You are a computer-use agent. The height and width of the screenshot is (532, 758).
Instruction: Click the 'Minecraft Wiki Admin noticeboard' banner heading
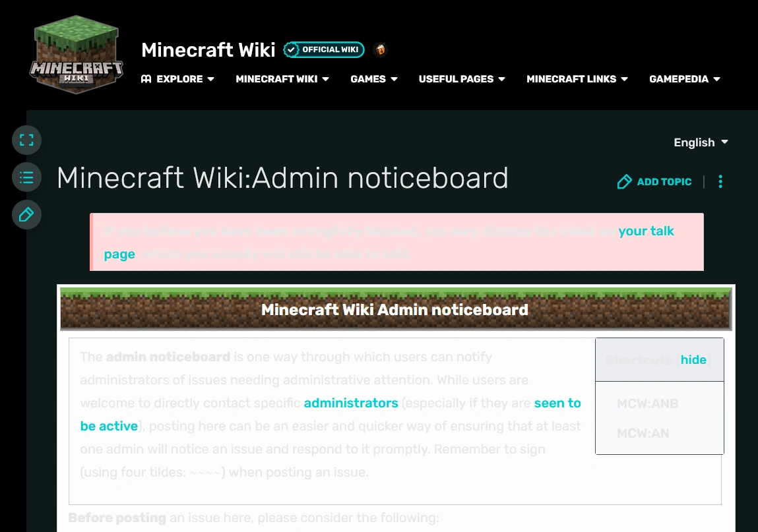tap(395, 310)
